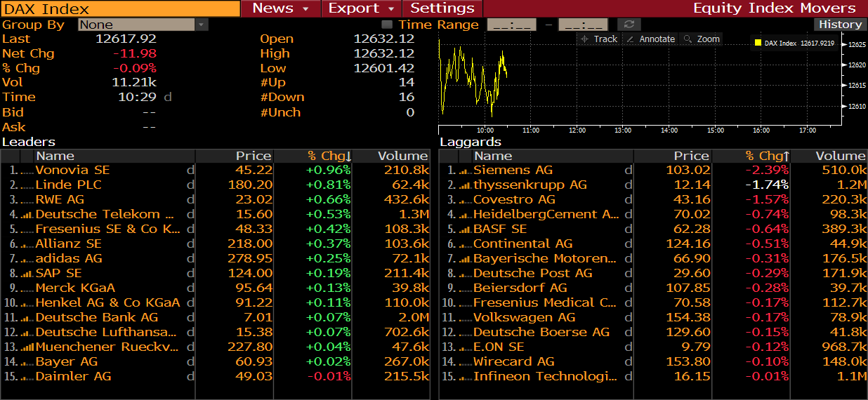Screen dimensions: 868x400
Task: Click volume bars icon beside Muenchener Rueckv
Action: pyautogui.click(x=27, y=347)
